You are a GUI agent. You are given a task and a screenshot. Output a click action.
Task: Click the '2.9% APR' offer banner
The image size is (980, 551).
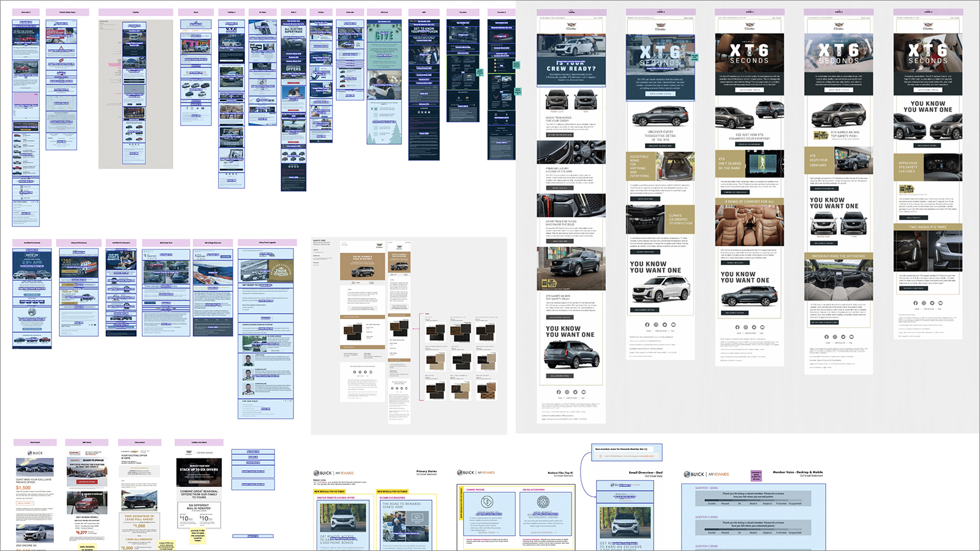[x=32, y=261]
